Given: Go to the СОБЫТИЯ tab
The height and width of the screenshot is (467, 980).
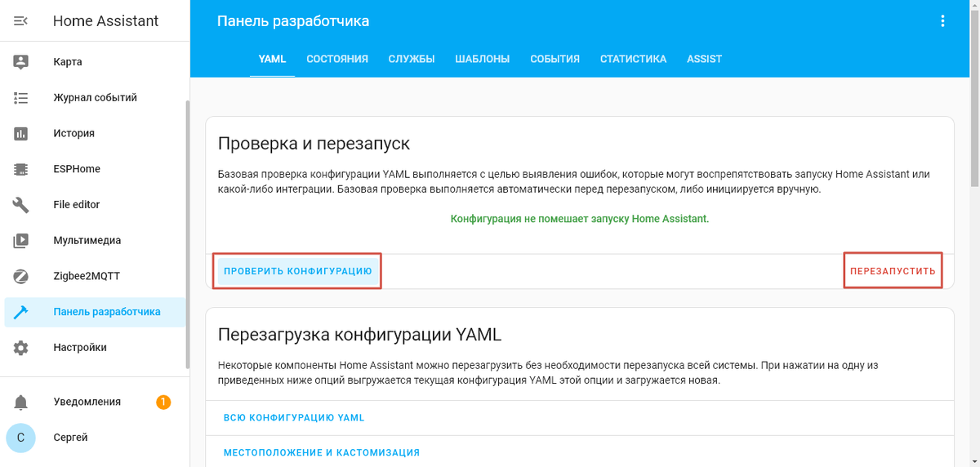Looking at the screenshot, I should coord(555,59).
